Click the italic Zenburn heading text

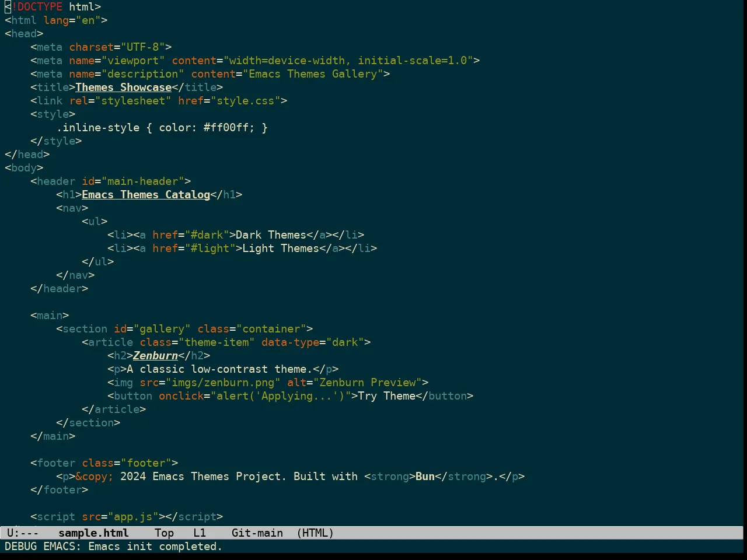[155, 355]
